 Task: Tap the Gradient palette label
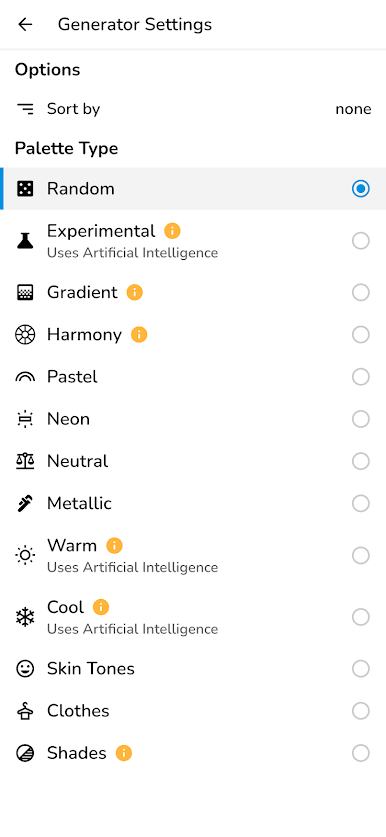click(82, 293)
